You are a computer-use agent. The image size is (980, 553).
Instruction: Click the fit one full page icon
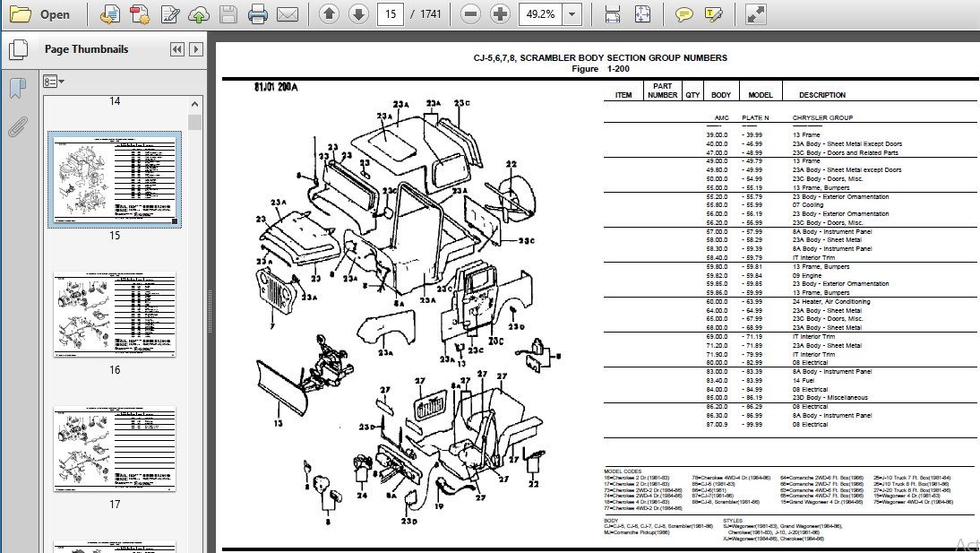point(642,14)
